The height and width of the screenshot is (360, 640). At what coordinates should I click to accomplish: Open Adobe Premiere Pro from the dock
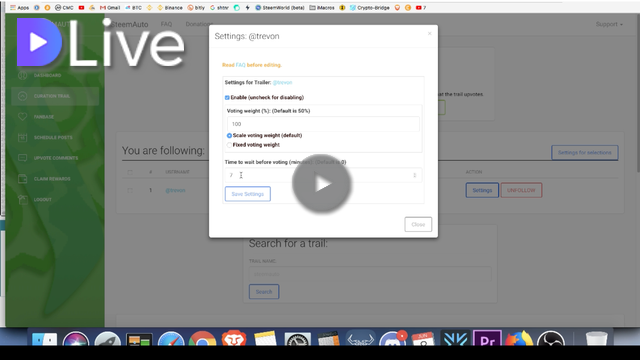[487, 339]
